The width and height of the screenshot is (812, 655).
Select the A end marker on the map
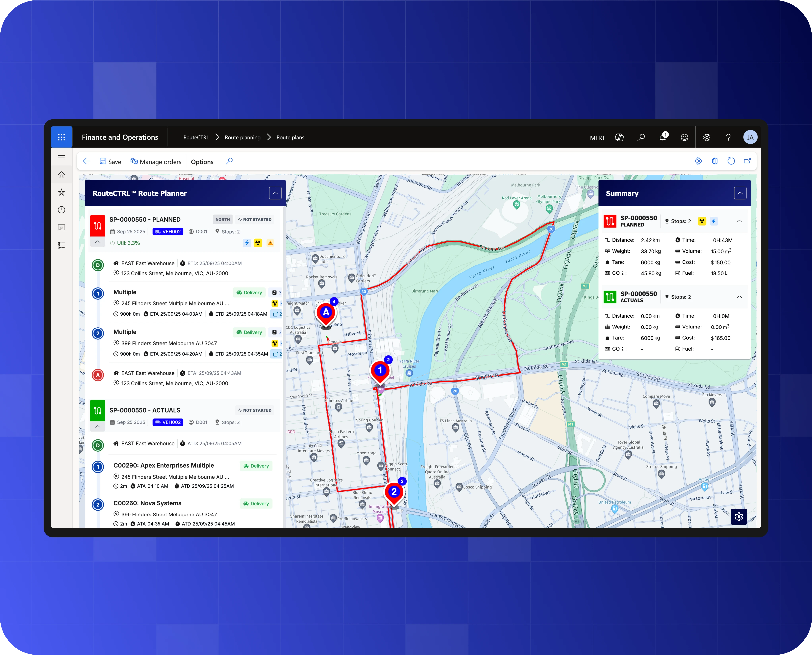tap(326, 313)
